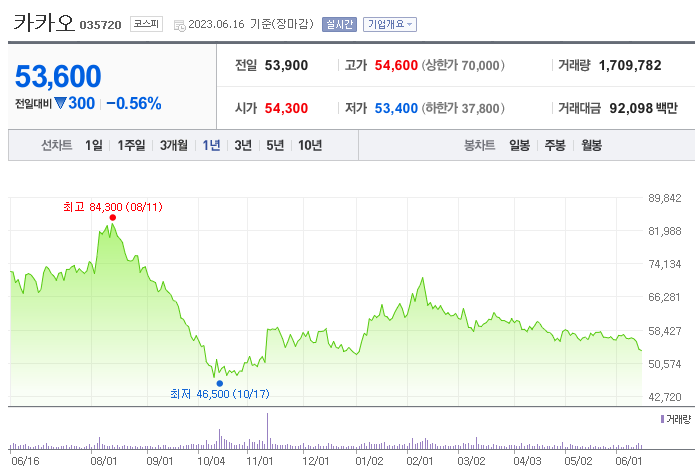Open the 주봉 candle chart
Screen dimensions: 695x475
click(555, 145)
